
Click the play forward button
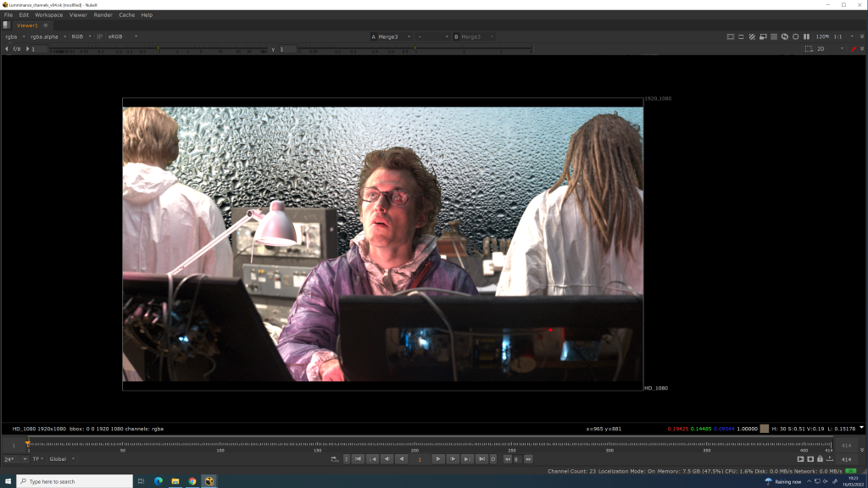click(438, 459)
